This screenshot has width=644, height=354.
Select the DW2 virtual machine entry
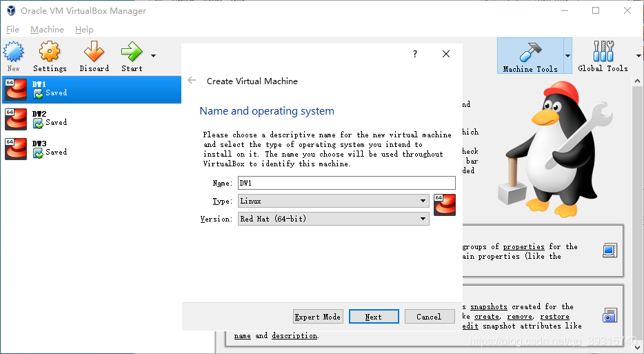point(91,119)
